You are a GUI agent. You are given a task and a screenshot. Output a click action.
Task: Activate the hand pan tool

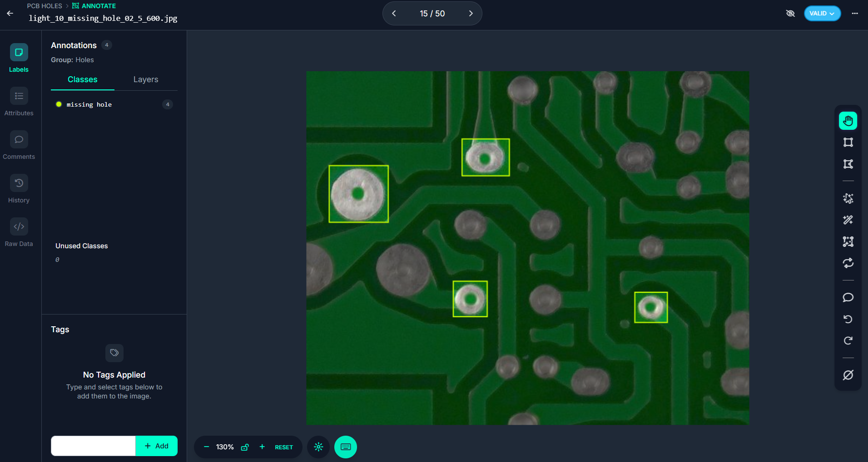[848, 121]
